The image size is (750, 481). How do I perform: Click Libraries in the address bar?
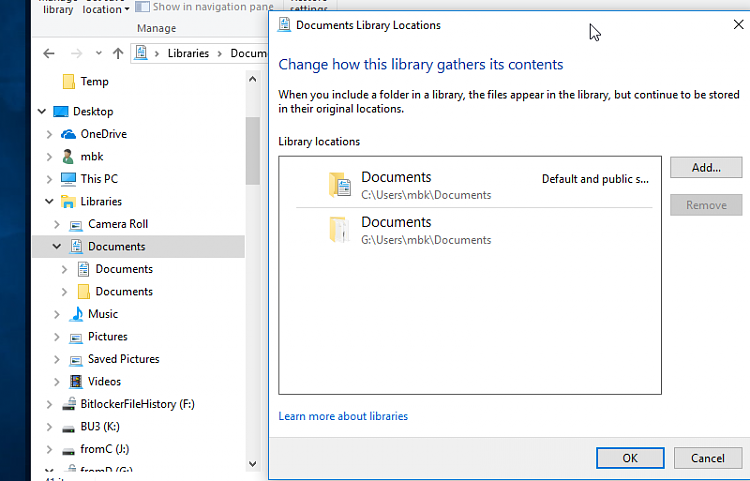(x=188, y=53)
